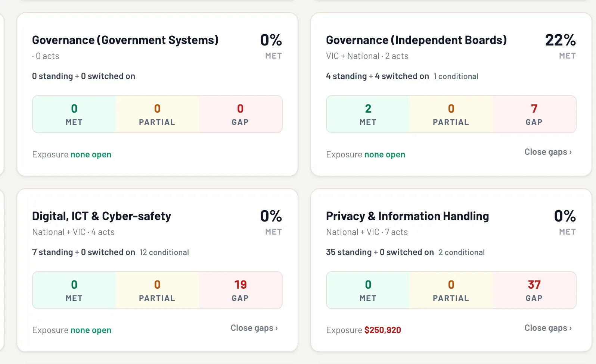This screenshot has height=364, width=596.
Task: Click the 0 MET cell in Privacy & Information Handling
Action: point(368,290)
